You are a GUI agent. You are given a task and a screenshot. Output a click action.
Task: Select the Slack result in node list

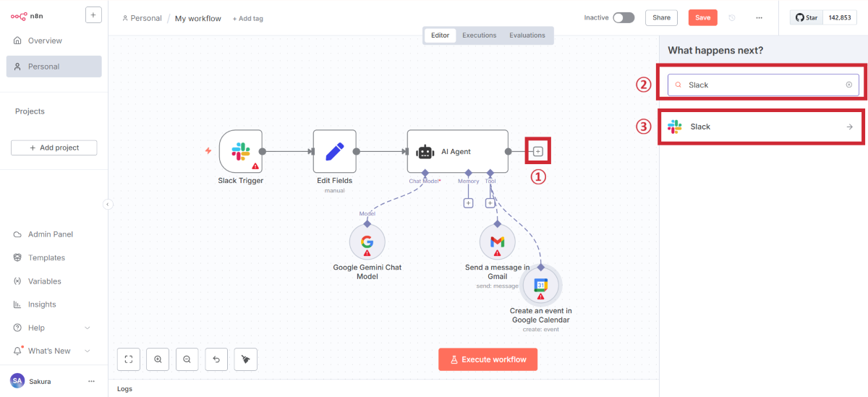click(760, 127)
